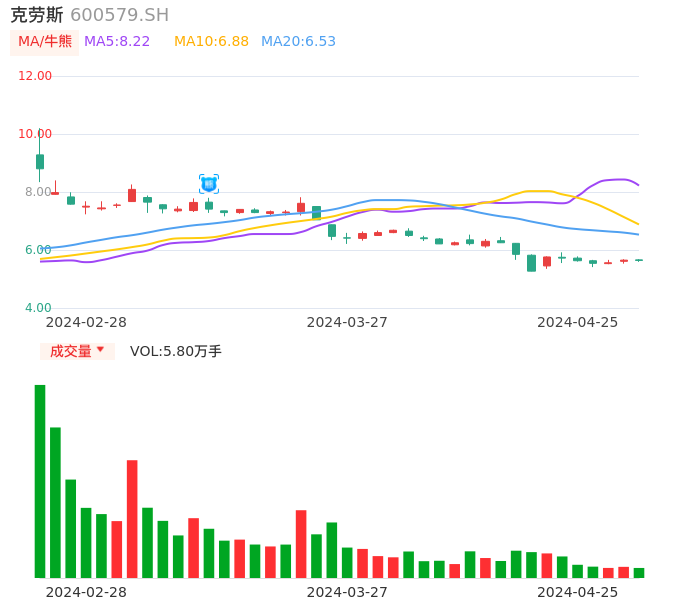Click the purple MA5 line's peak at right
686x606 pixels.
[622, 179]
